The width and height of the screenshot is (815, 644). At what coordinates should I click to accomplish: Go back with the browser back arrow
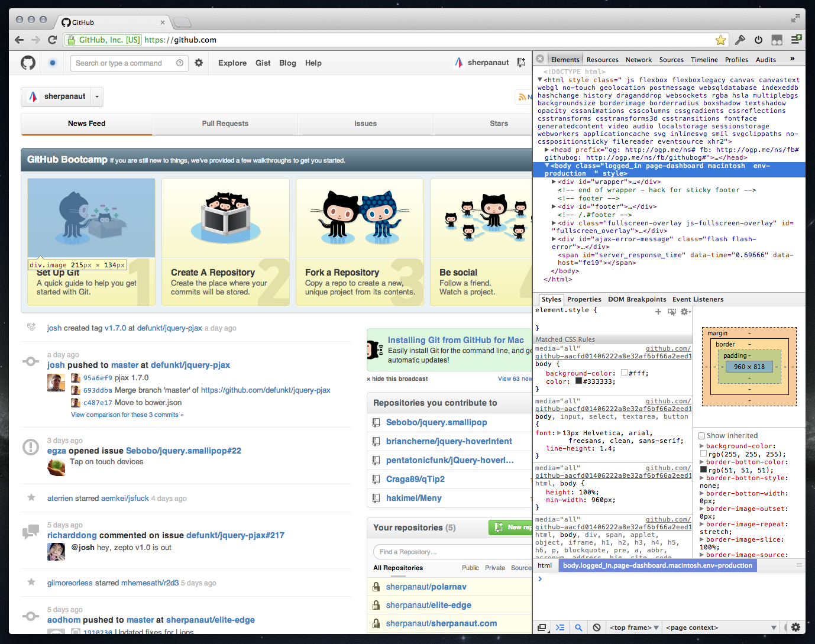[x=19, y=40]
